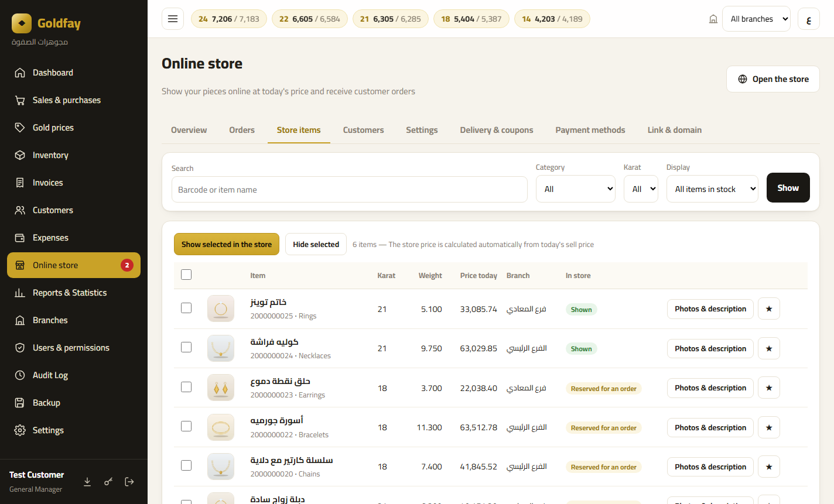
Task: Click the Goldfay logo icon
Action: pyautogui.click(x=22, y=23)
